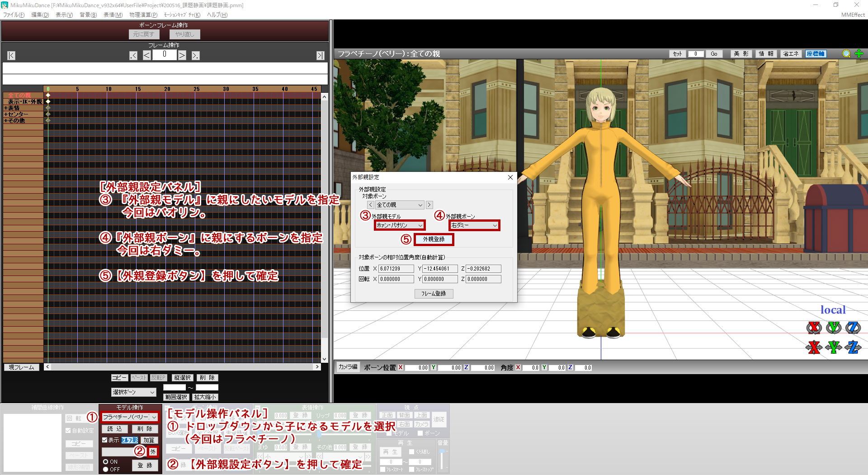The height and width of the screenshot is (475, 868).
Task: Select the ON radio button
Action: 106,462
